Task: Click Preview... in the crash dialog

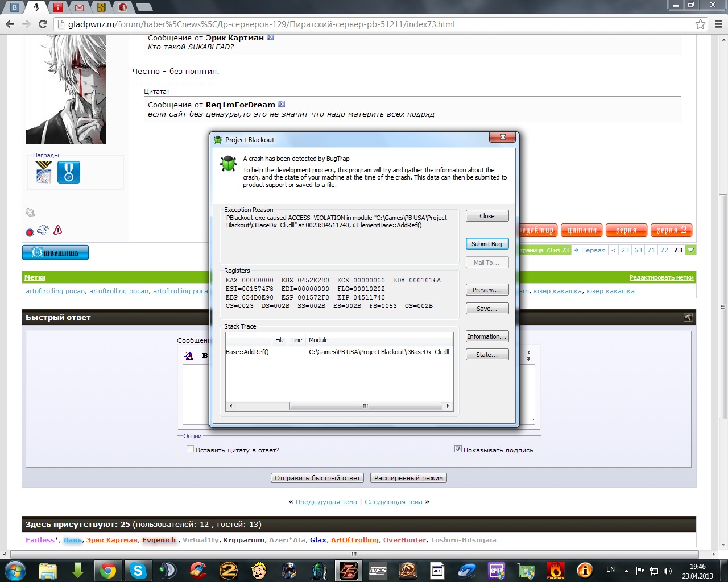Action: point(487,290)
